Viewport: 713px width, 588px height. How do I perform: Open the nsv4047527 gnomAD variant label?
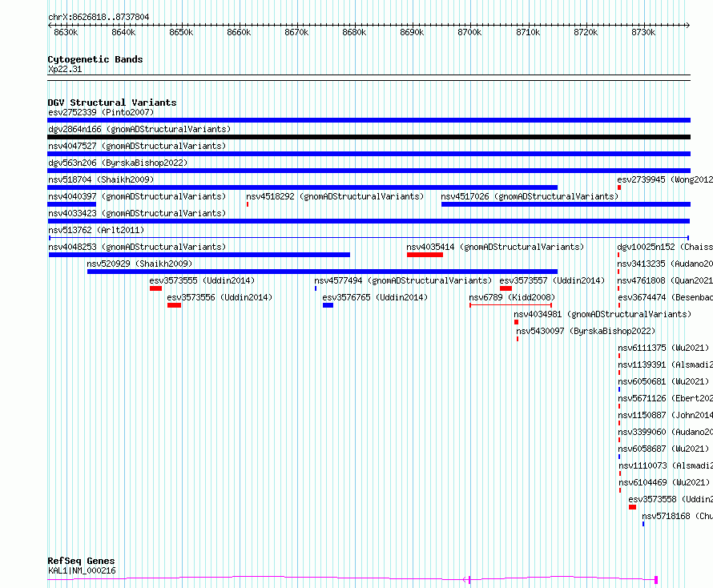[137, 146]
